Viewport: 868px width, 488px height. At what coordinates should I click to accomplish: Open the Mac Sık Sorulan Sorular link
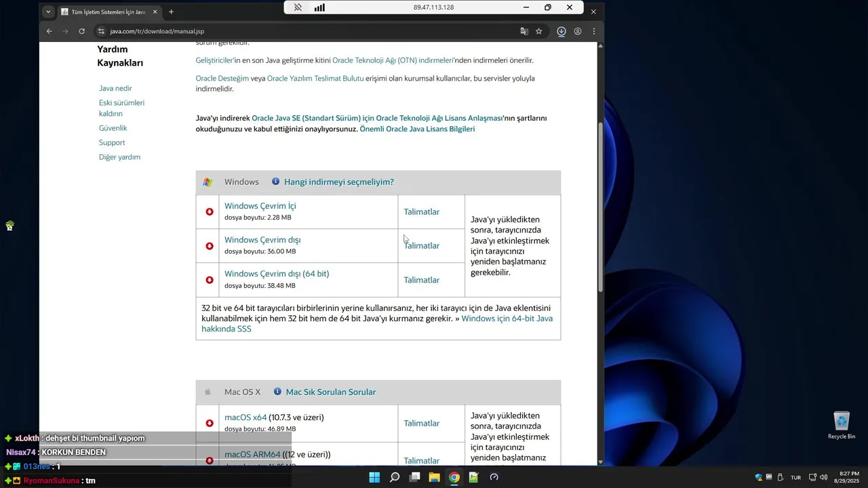[x=331, y=392]
